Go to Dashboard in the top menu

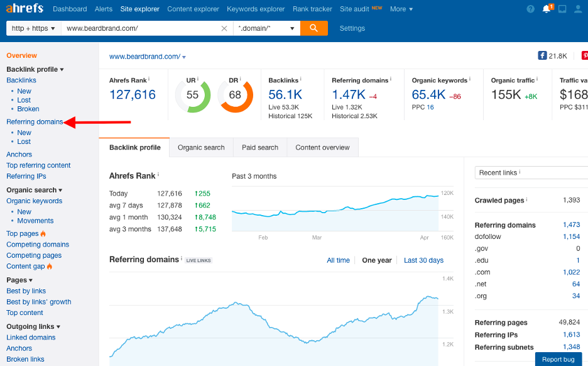(70, 9)
